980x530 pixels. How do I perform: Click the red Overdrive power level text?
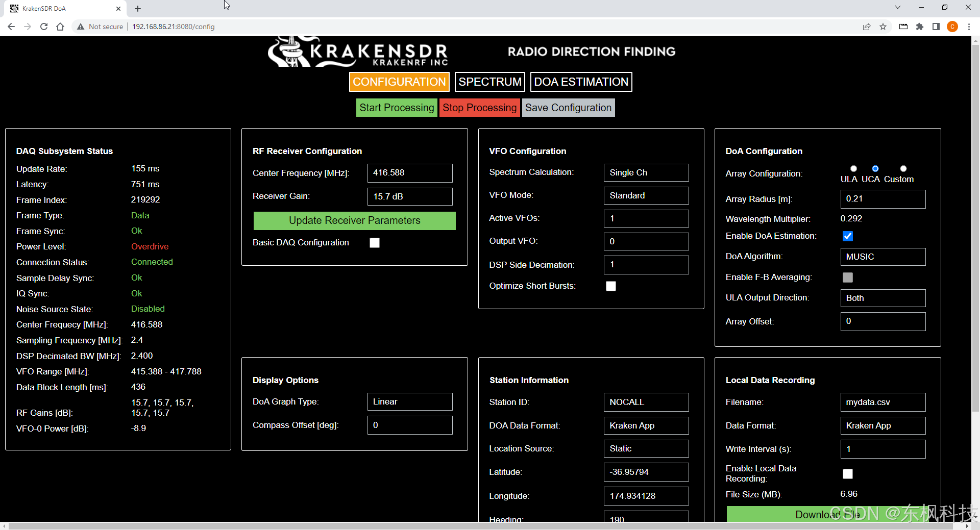coord(150,246)
